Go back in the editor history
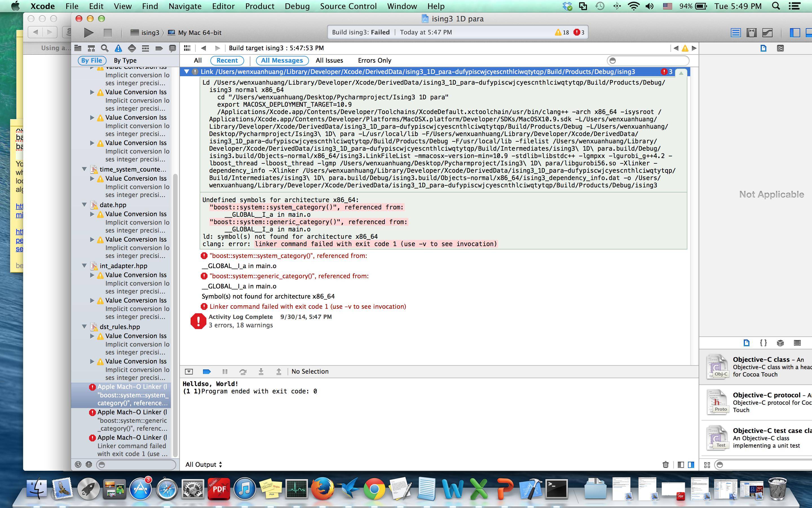812x508 pixels. pos(203,48)
